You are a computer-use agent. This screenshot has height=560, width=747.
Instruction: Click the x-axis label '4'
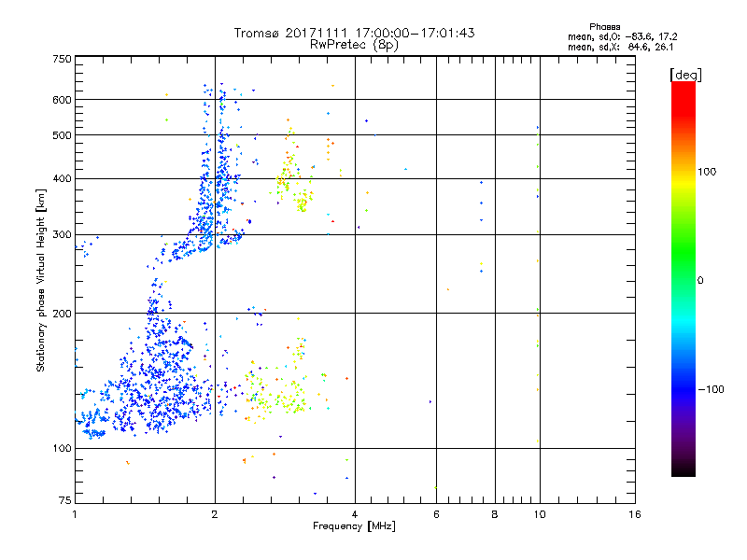(355, 514)
